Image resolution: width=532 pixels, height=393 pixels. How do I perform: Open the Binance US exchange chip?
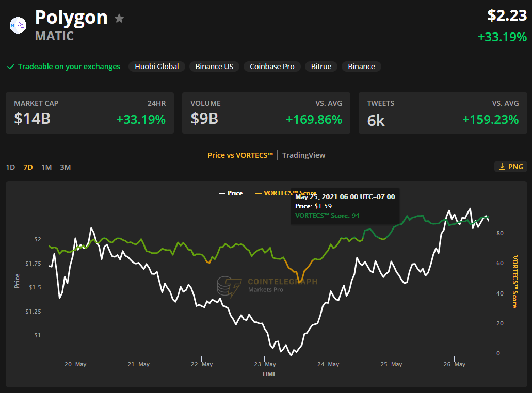(x=214, y=67)
